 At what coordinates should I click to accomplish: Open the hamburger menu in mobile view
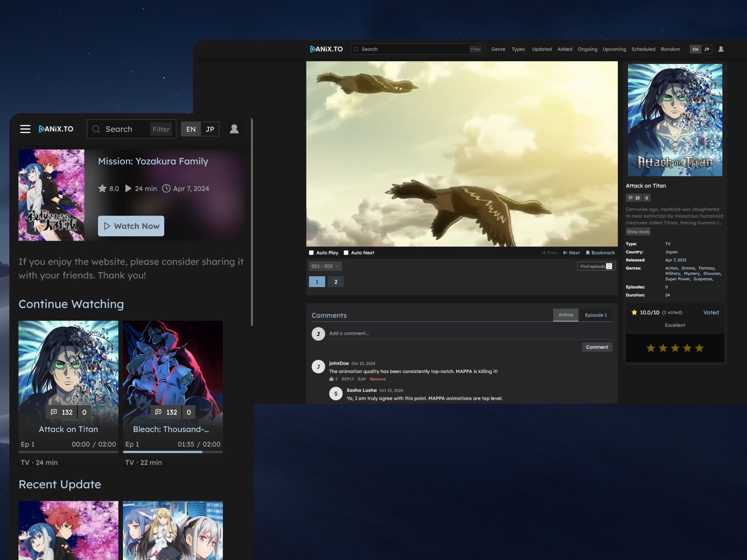[x=25, y=129]
